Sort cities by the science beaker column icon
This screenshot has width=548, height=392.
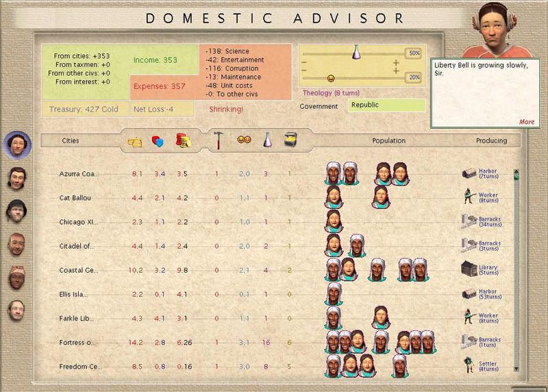[x=267, y=140]
